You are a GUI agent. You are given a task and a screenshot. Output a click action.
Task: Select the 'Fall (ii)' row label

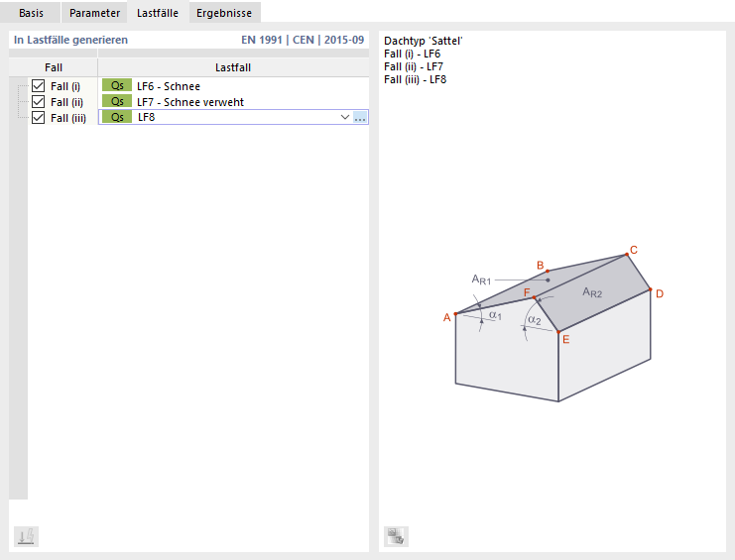(x=66, y=102)
